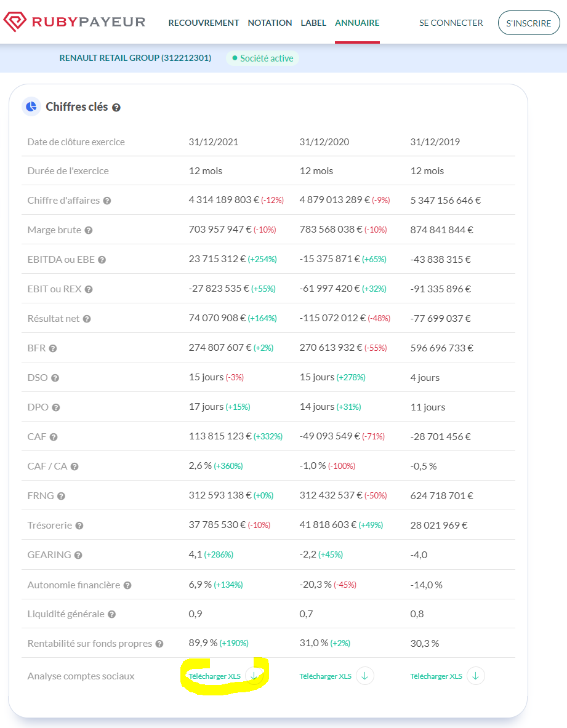Screen dimensions: 567x728
Task: Click the Chiffres clés pie chart icon
Action: click(31, 107)
